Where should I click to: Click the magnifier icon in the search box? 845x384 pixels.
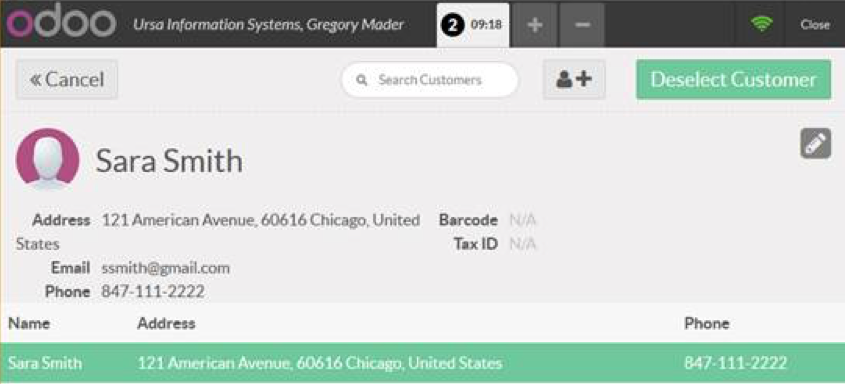362,80
